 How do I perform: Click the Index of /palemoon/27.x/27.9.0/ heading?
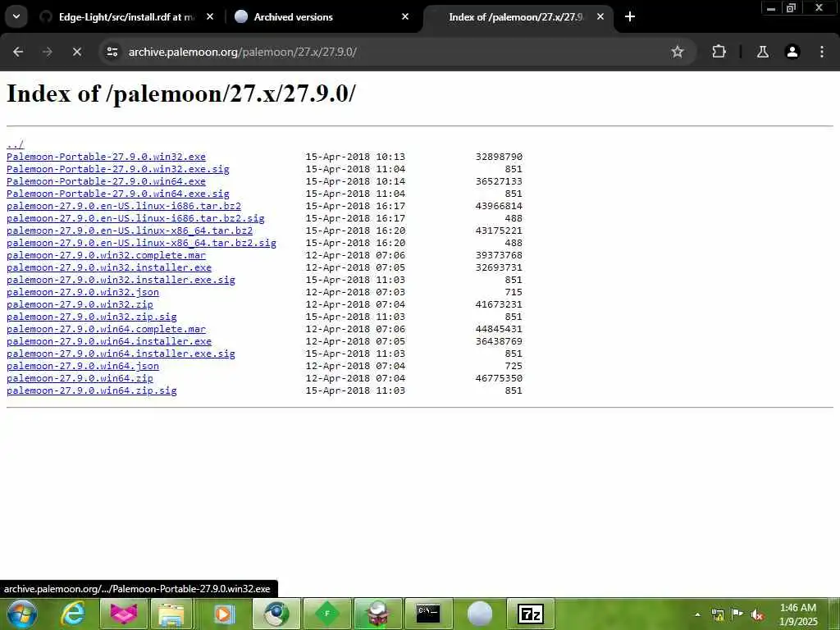181,94
